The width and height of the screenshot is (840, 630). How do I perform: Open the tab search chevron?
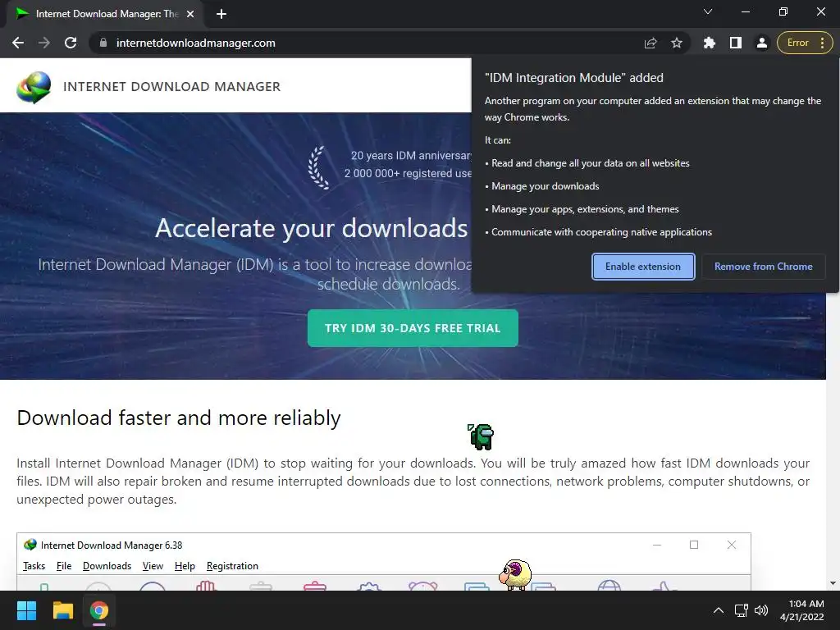(708, 11)
